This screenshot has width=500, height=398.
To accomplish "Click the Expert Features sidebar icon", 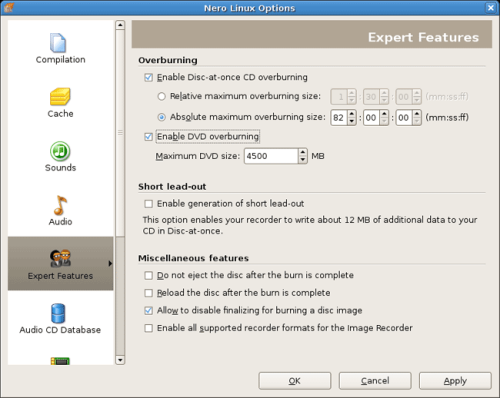I will pyautogui.click(x=60, y=258).
